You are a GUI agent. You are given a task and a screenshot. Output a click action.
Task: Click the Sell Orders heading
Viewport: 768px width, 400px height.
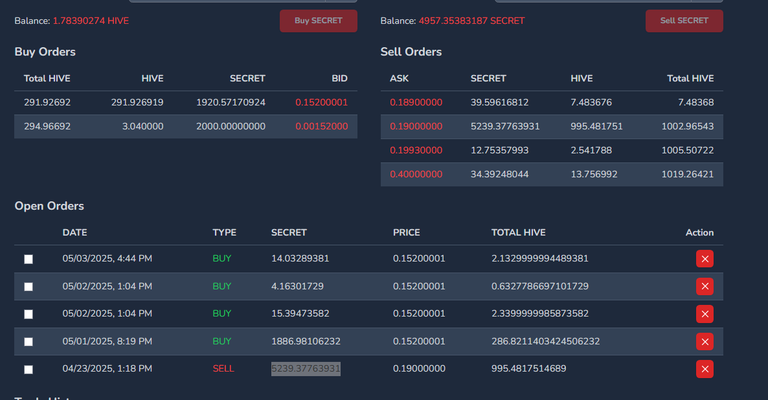tap(411, 52)
